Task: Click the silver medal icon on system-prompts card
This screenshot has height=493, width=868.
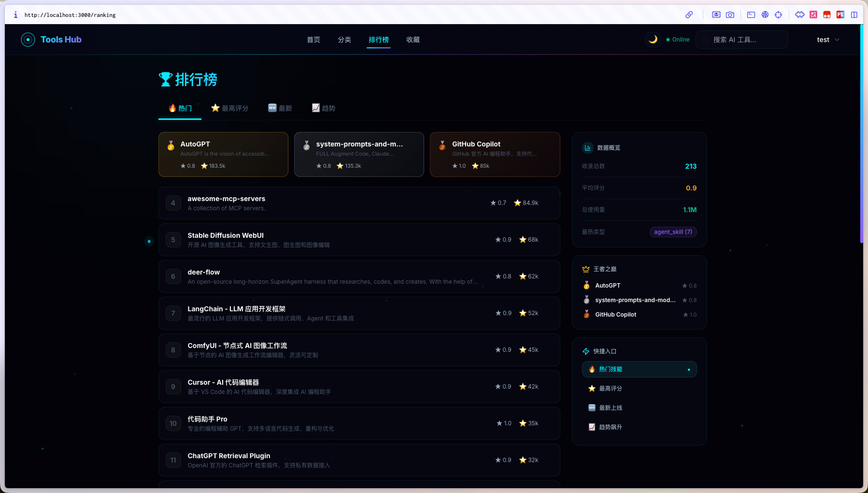Action: coord(307,145)
